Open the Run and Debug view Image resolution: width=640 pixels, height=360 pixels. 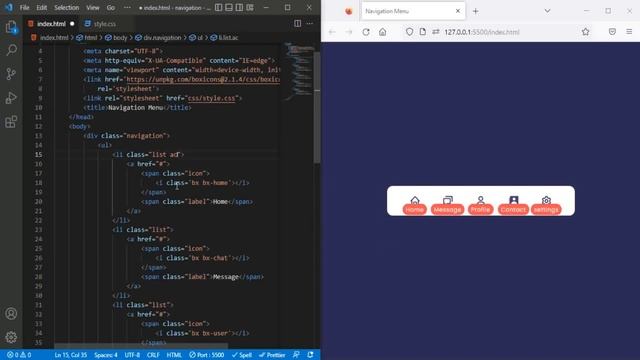11,98
